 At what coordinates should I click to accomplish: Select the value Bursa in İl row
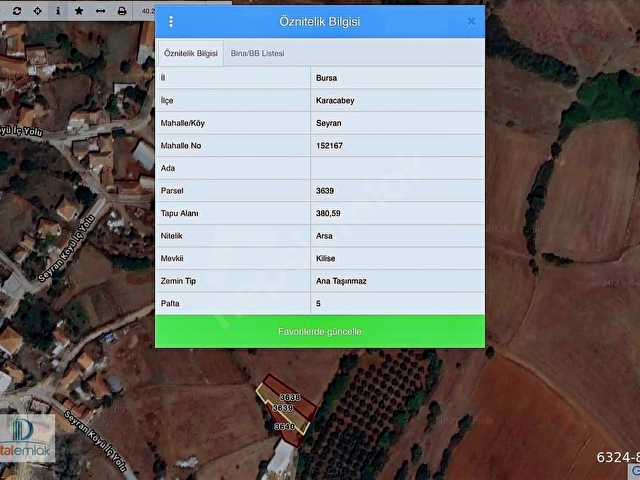(x=327, y=78)
